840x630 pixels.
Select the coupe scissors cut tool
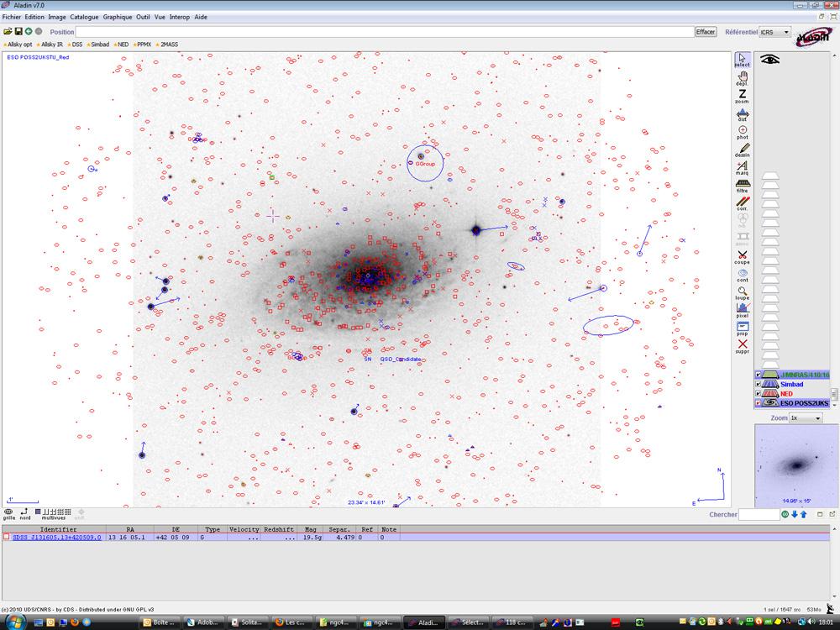[x=742, y=256]
